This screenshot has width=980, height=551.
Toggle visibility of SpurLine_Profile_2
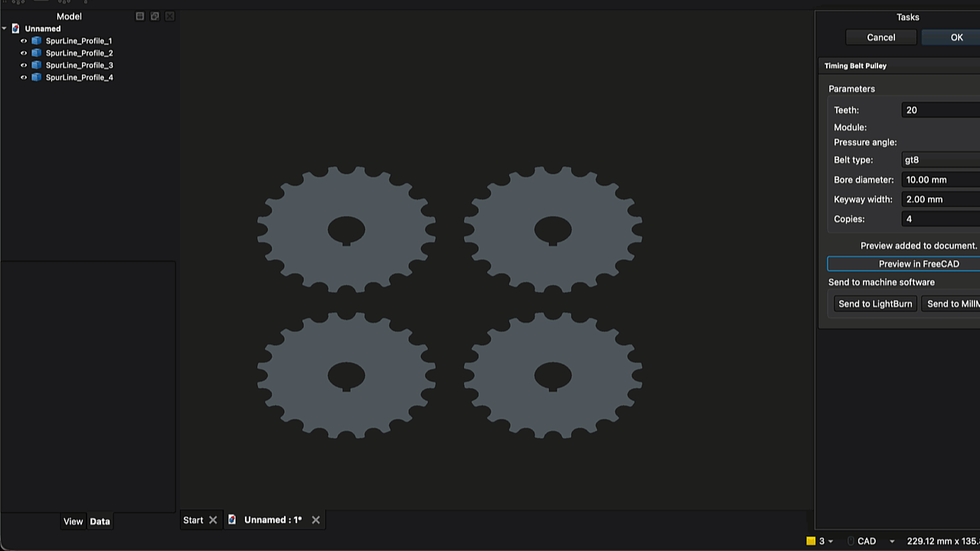pos(24,53)
